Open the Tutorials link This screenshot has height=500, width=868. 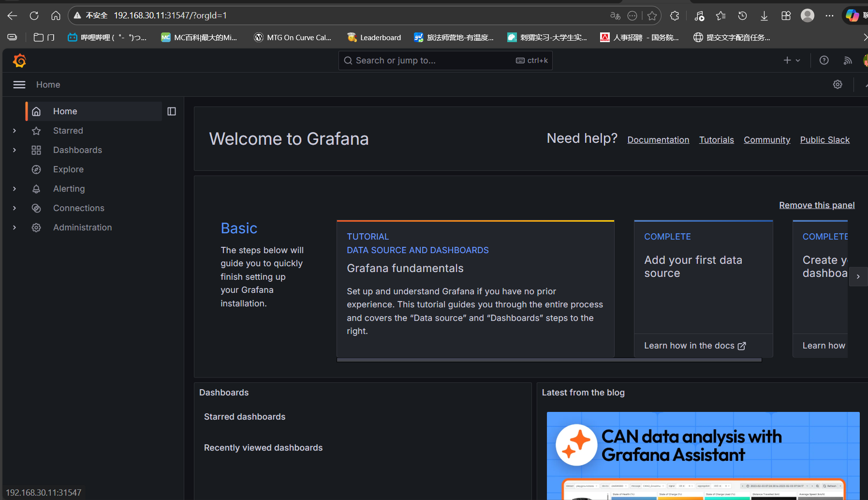(716, 140)
